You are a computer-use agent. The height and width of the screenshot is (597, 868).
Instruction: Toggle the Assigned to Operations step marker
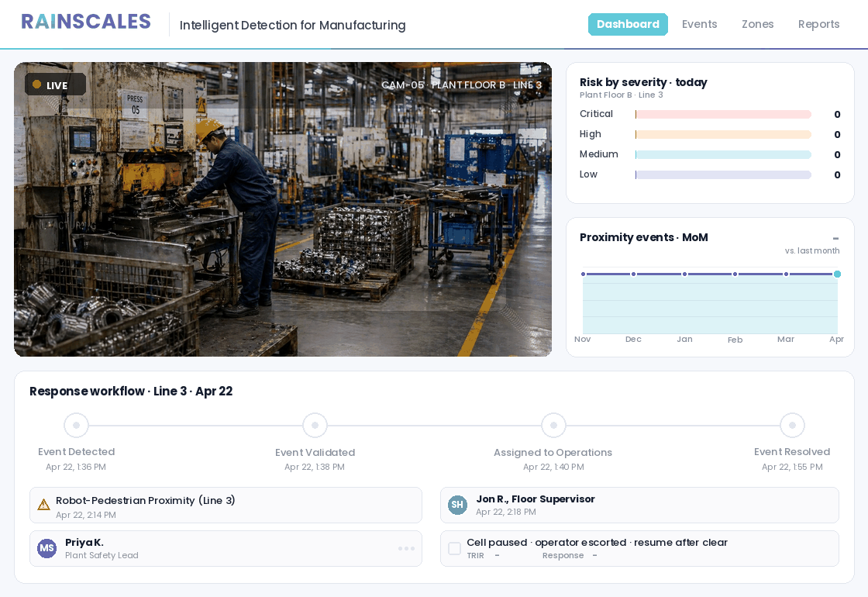point(553,425)
